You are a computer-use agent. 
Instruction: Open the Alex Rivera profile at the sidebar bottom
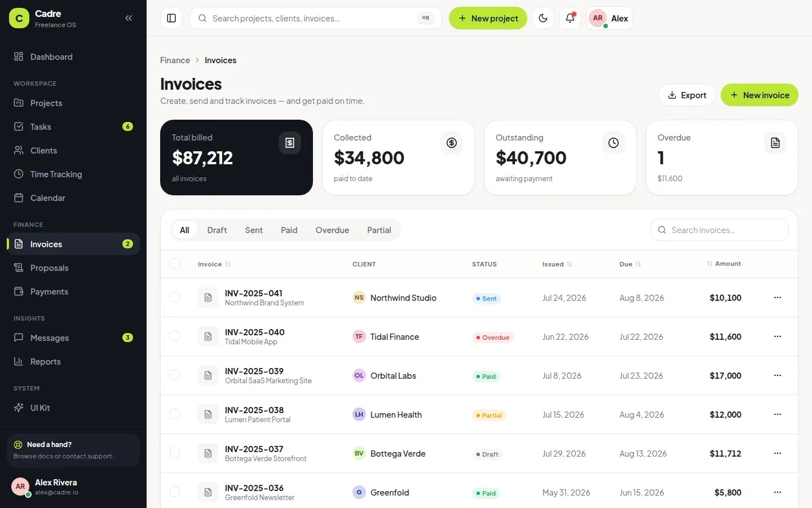pyautogui.click(x=73, y=487)
